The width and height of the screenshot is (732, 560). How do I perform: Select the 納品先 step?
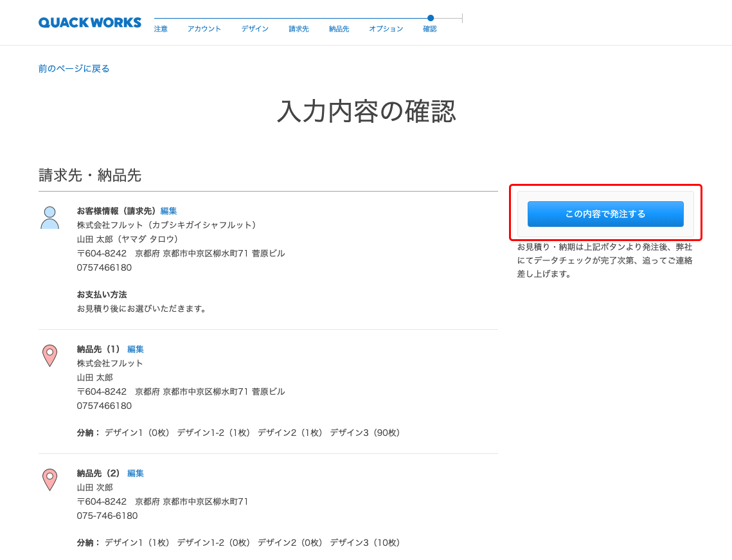click(339, 28)
